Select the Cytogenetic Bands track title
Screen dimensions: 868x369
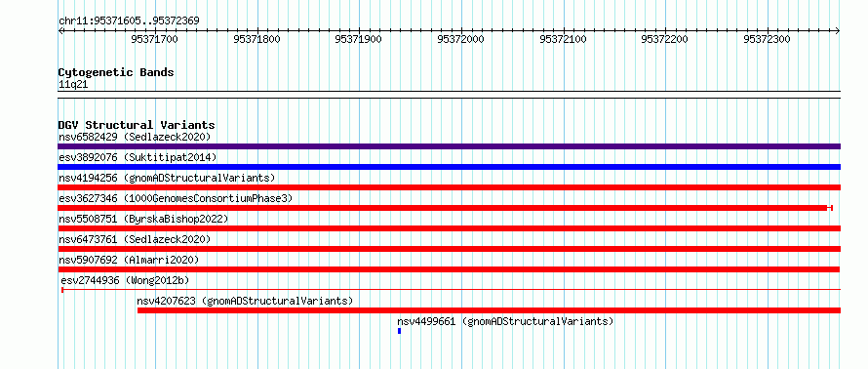click(x=116, y=72)
